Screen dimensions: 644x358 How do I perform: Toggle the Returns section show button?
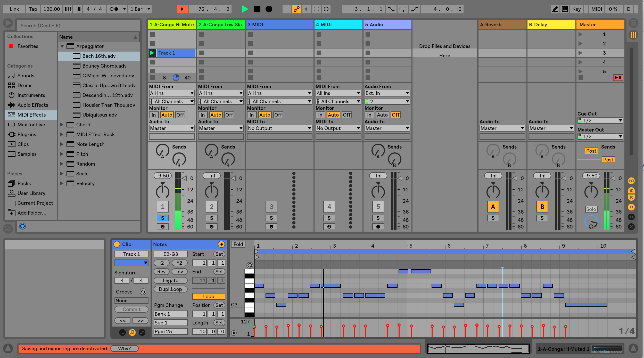click(631, 198)
